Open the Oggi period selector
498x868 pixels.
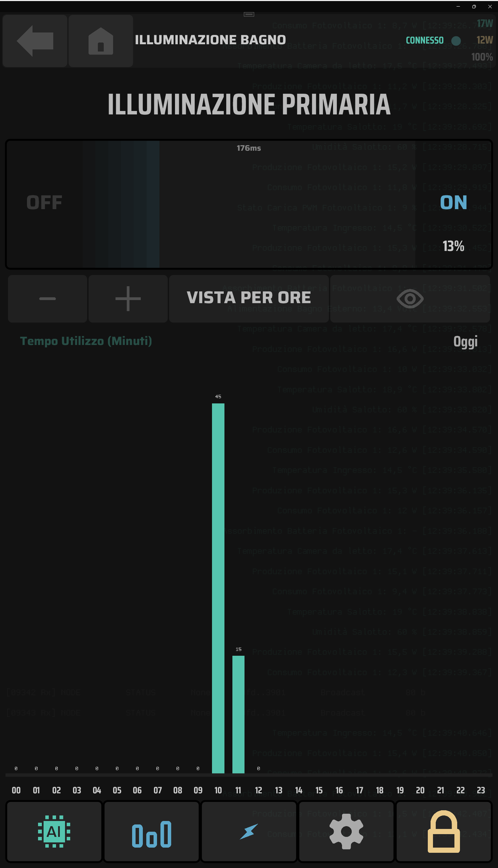tap(465, 342)
